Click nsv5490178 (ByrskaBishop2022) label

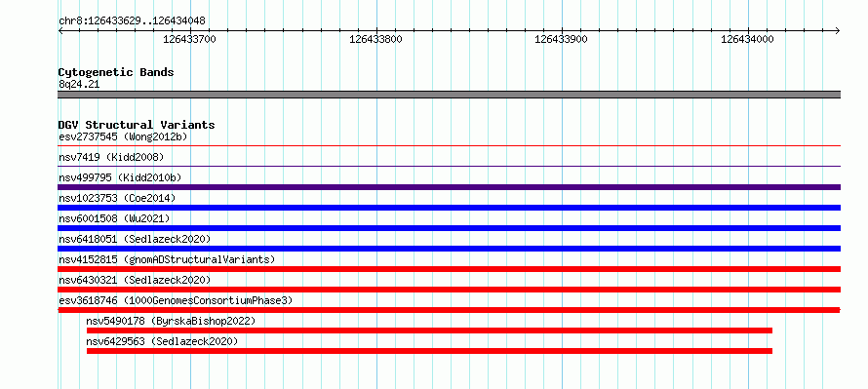[171, 321]
